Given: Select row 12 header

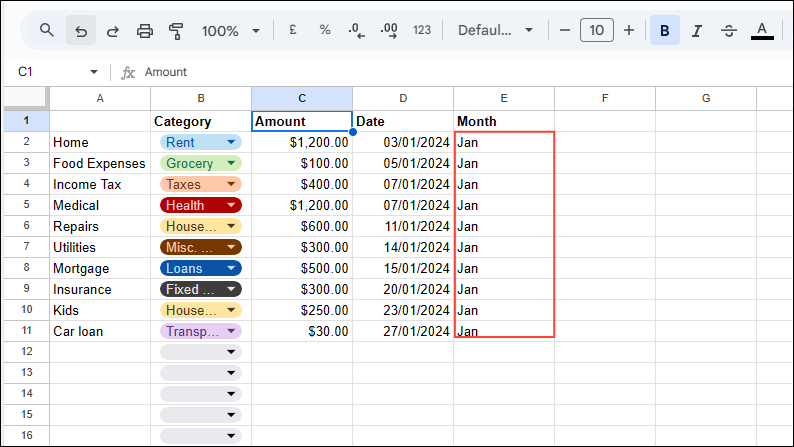Looking at the screenshot, I should 26,351.
